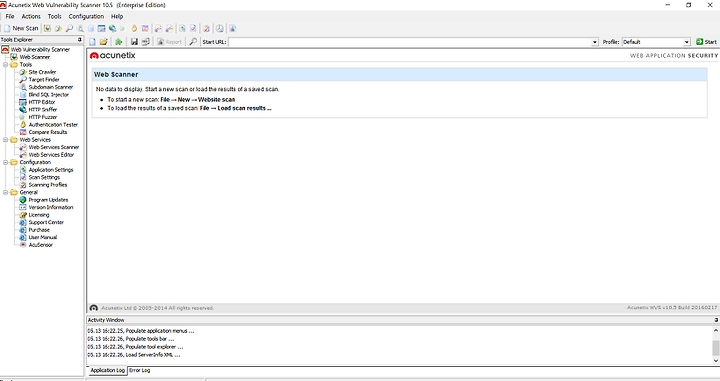Open the File menu

pyautogui.click(x=10, y=16)
